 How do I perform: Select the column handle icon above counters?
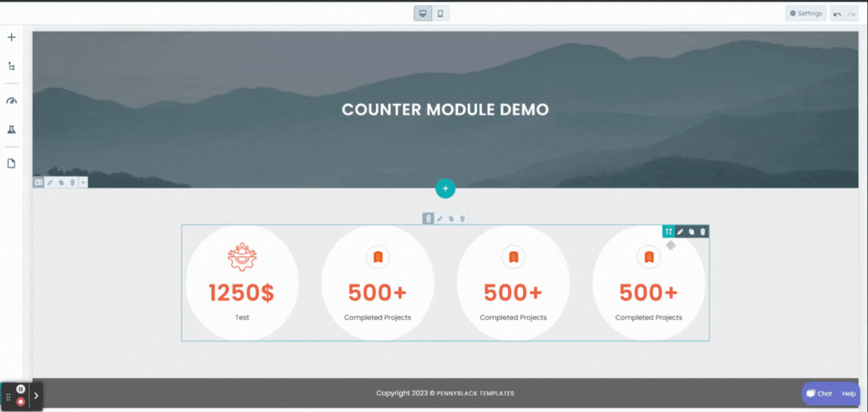428,219
